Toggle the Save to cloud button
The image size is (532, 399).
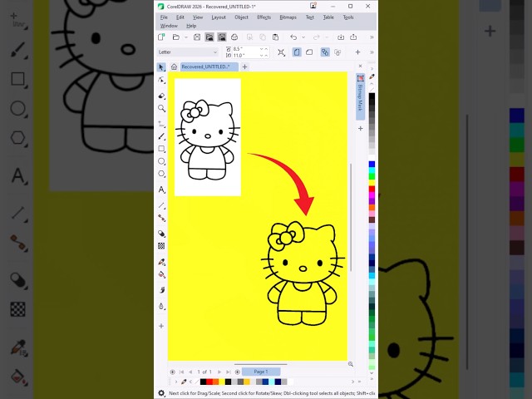(x=222, y=37)
